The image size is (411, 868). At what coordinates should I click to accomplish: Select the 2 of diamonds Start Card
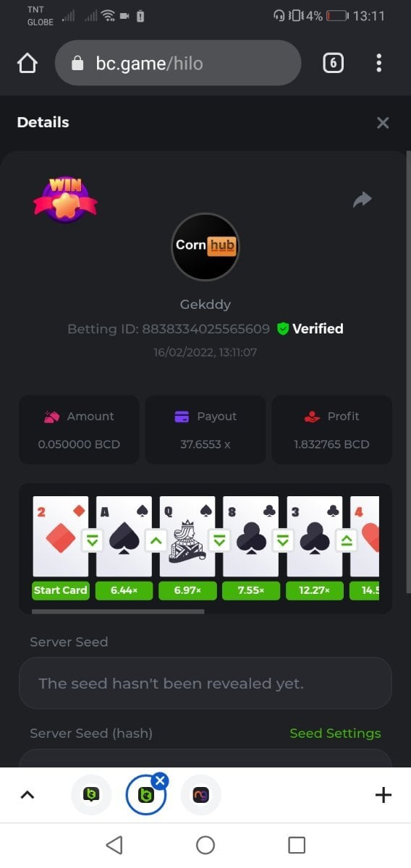pyautogui.click(x=60, y=536)
